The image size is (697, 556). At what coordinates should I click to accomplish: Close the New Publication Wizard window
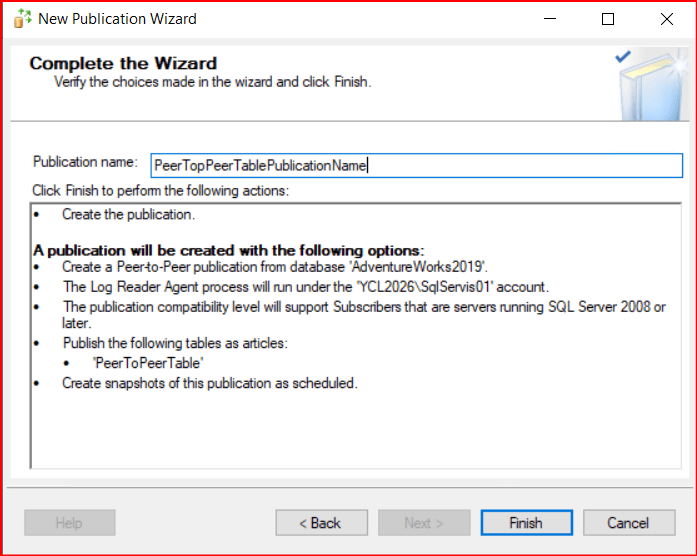coord(666,19)
